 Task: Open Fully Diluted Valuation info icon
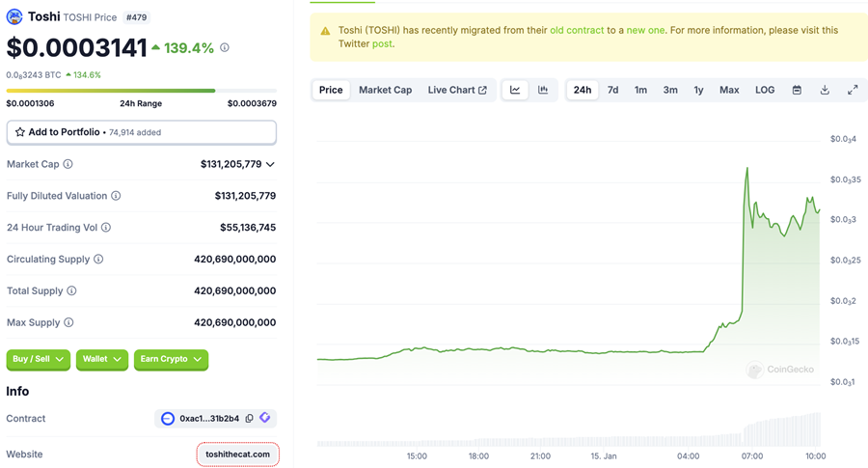[x=116, y=196]
